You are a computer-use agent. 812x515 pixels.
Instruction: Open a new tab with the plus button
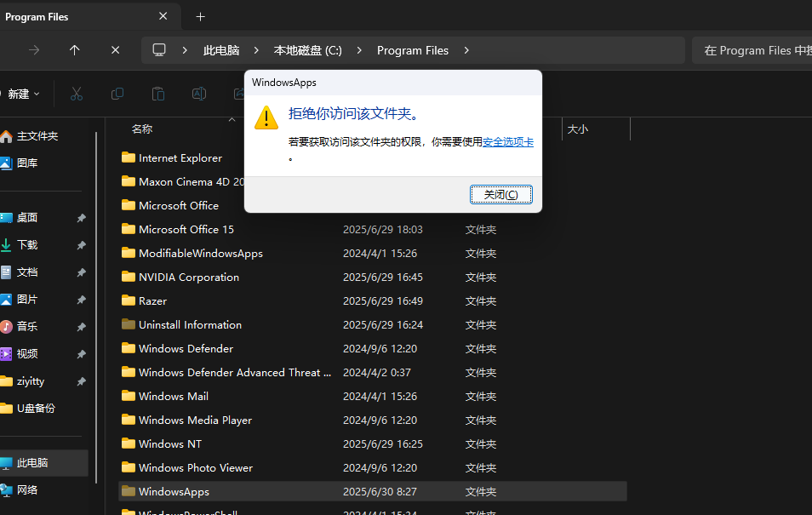coord(200,16)
